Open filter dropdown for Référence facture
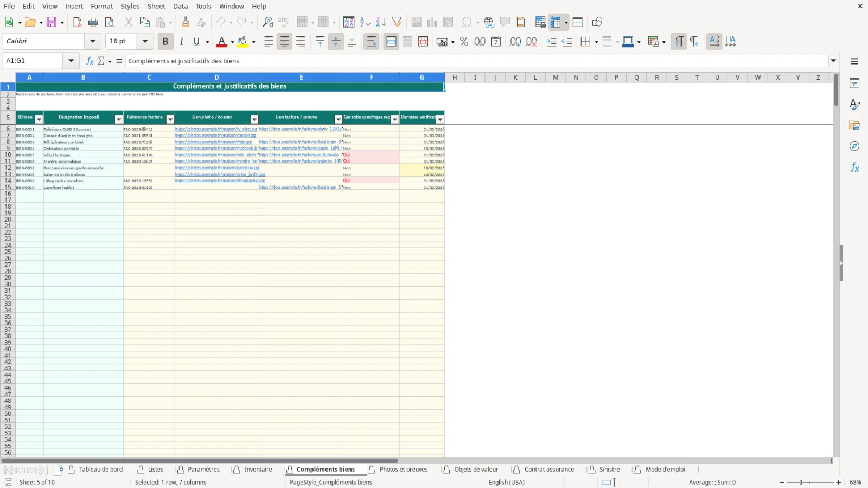868x488 pixels. tap(170, 119)
